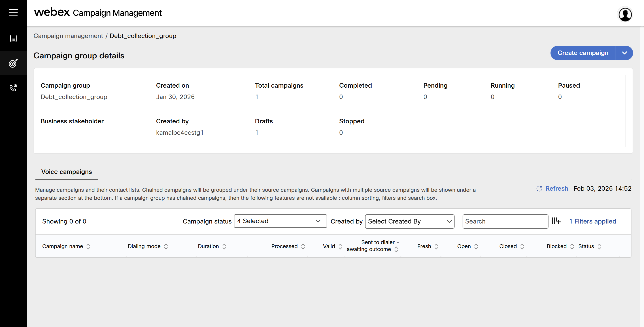Sort by Duration column arrows
The height and width of the screenshot is (327, 644).
[x=224, y=247]
